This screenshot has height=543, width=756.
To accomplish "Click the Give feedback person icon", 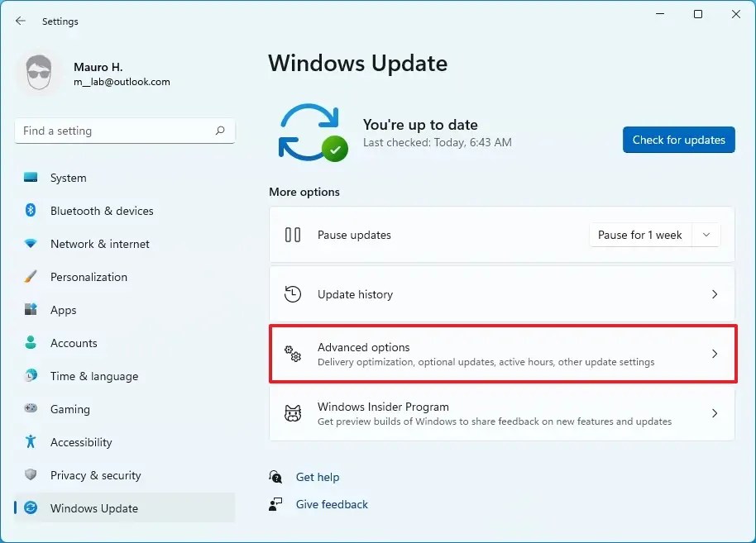I will 275,504.
